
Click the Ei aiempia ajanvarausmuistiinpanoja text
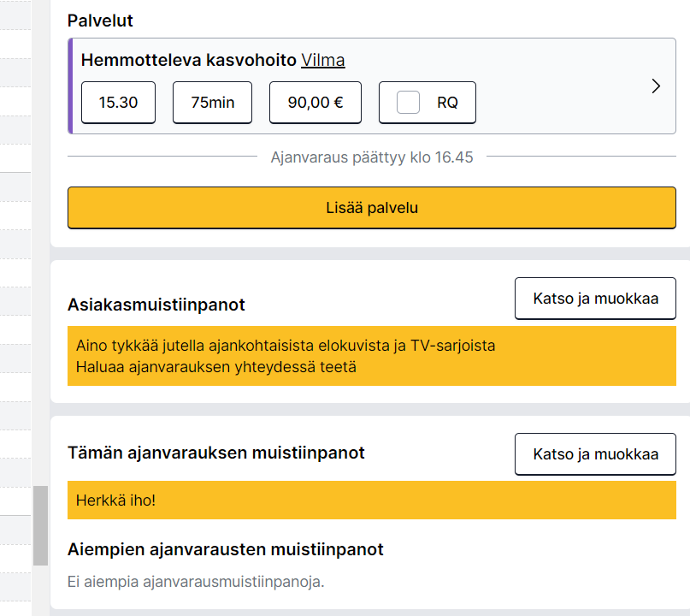click(x=196, y=582)
